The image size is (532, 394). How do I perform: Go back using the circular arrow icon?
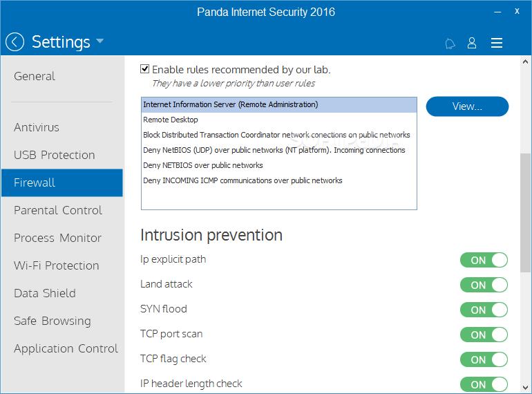pos(15,42)
